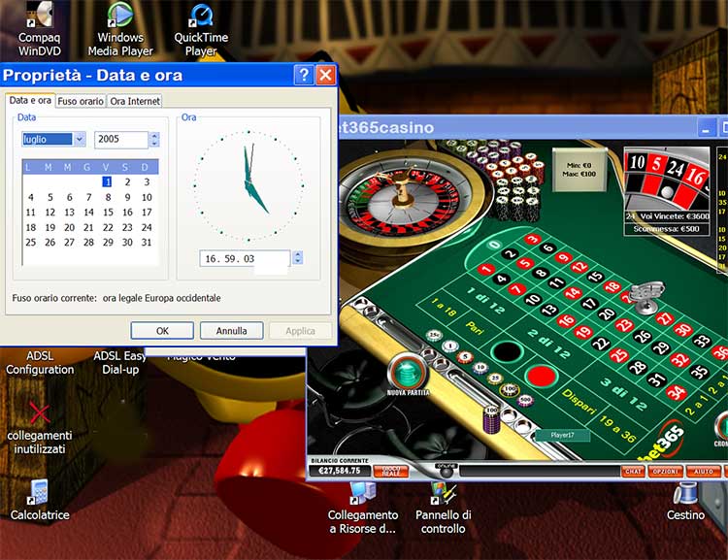Open ADSL Configuration desktop icon

[x=40, y=363]
